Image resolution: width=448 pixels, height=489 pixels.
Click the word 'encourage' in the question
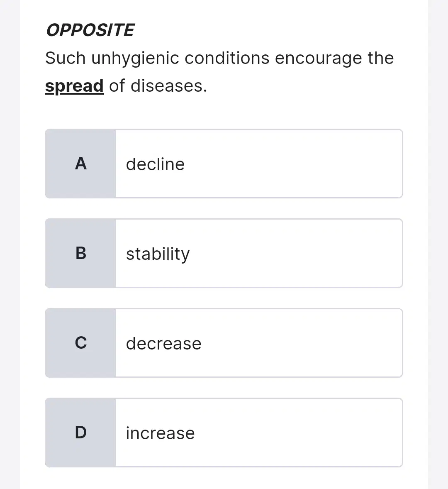click(319, 59)
